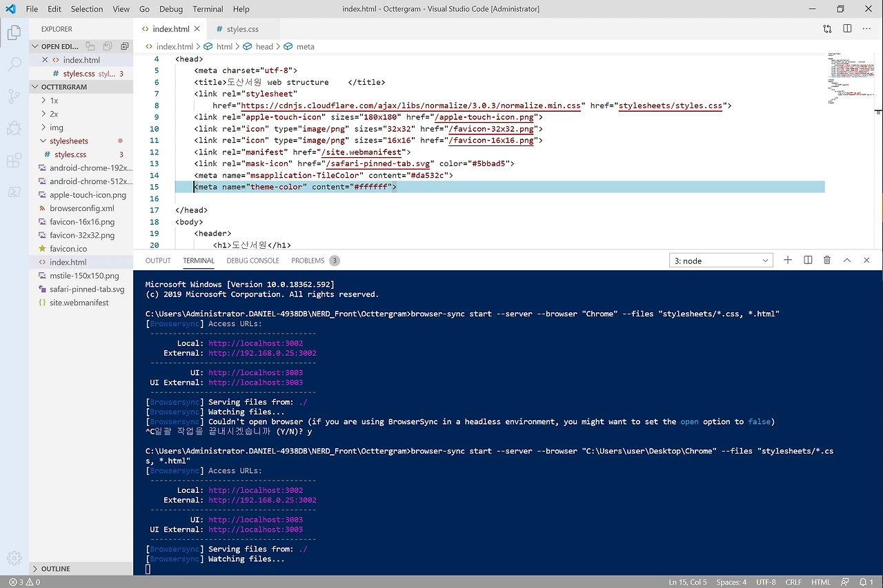Change line endings via 'CRLF' status item

(793, 582)
